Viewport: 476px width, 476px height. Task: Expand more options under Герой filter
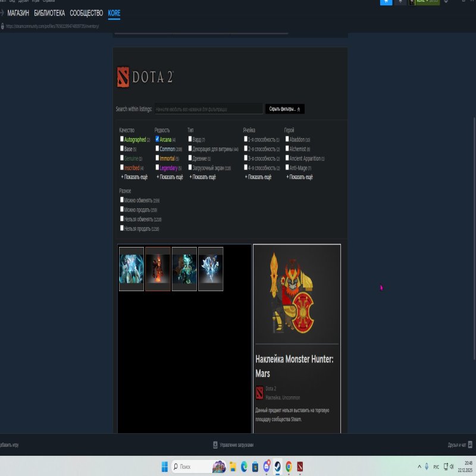pos(299,177)
